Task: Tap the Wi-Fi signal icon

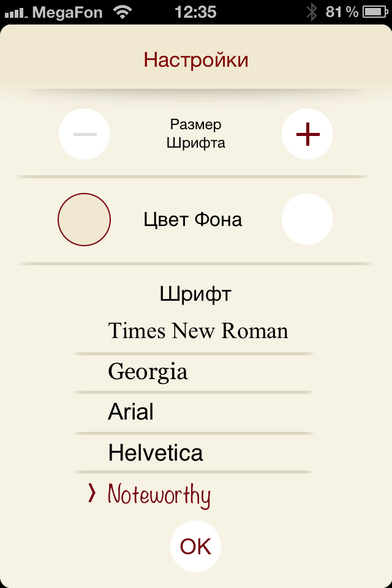Action: pyautogui.click(x=123, y=12)
